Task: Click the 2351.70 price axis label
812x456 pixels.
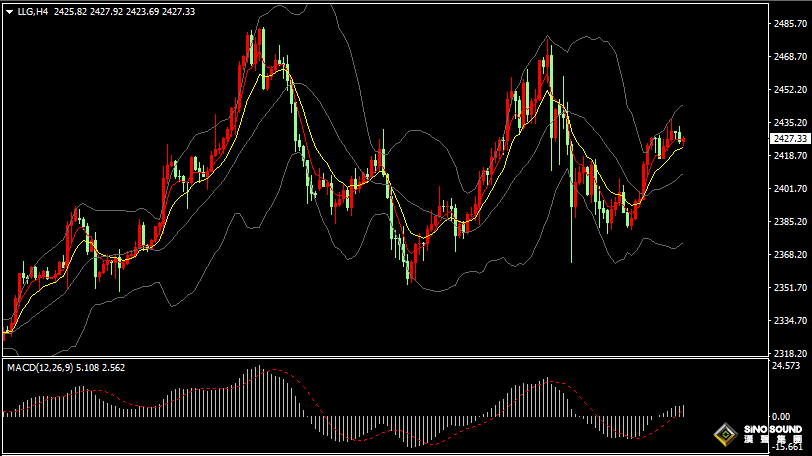Action: pyautogui.click(x=789, y=288)
